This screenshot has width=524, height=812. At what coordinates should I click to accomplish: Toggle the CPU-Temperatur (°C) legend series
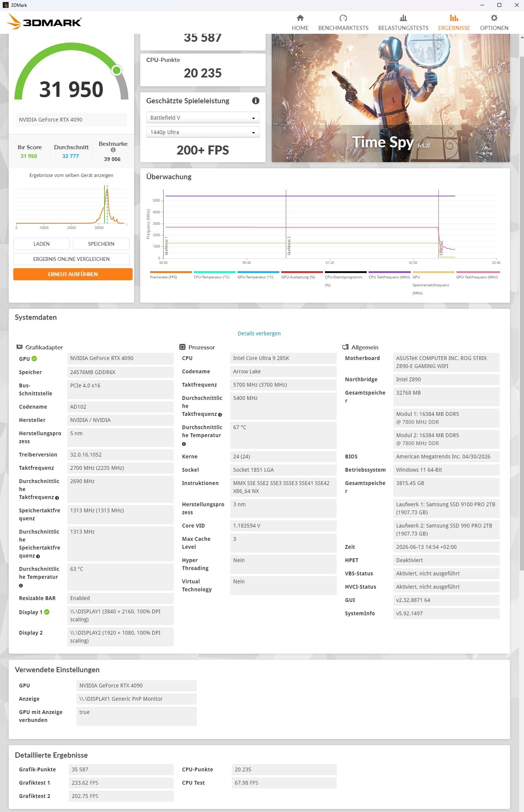tap(214, 275)
